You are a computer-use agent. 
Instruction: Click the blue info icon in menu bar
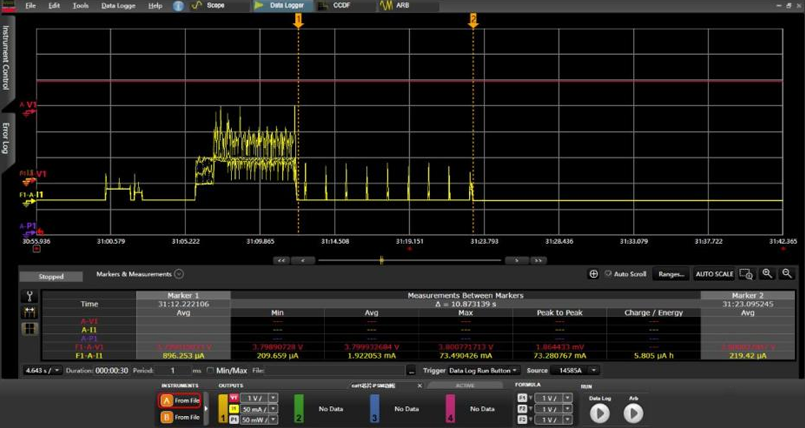click(178, 6)
